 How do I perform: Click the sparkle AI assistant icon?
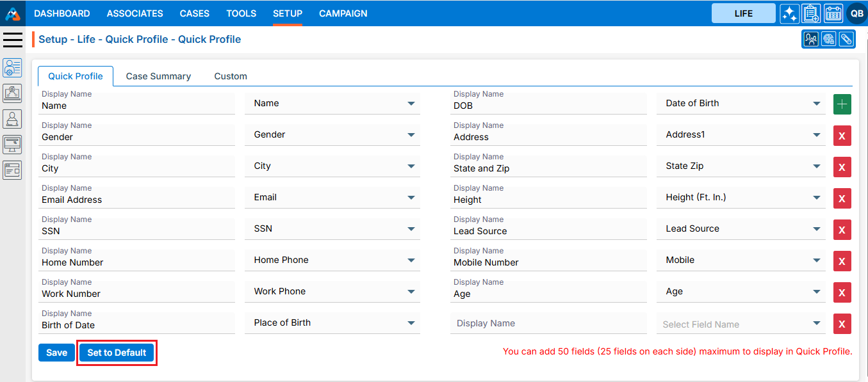789,13
